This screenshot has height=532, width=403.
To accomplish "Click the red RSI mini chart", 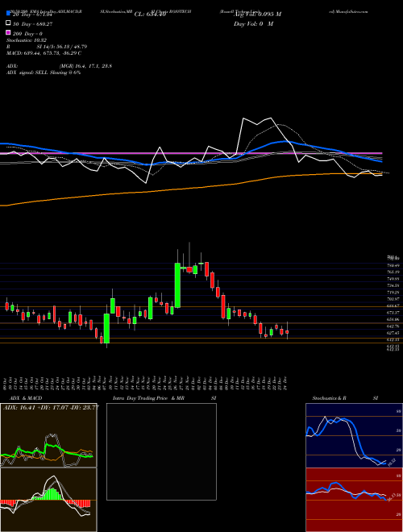I will pos(354,500).
